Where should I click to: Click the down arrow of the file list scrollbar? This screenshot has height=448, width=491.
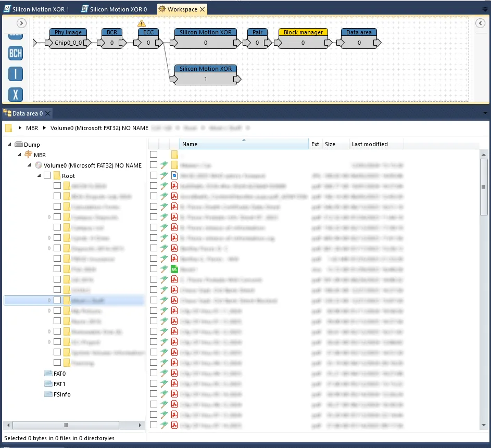coord(484,425)
